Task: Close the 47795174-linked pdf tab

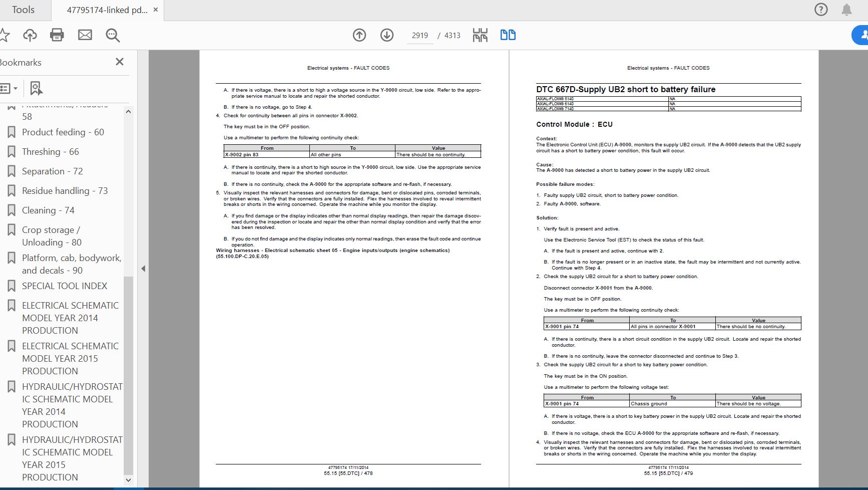Action: pos(156,10)
